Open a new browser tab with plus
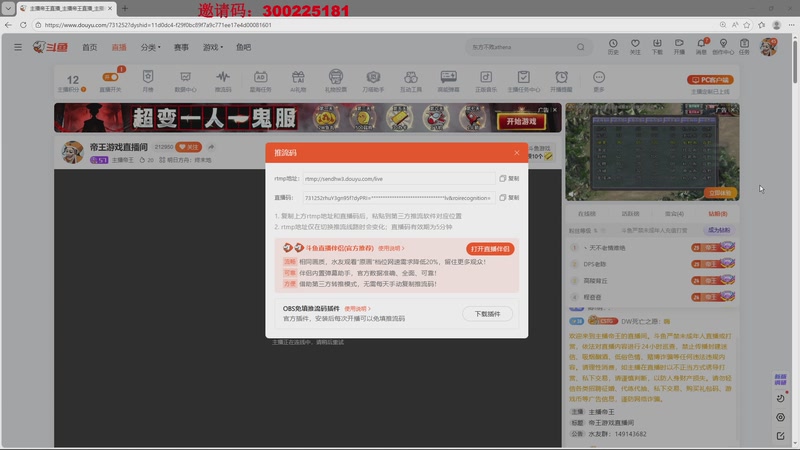 [x=125, y=8]
